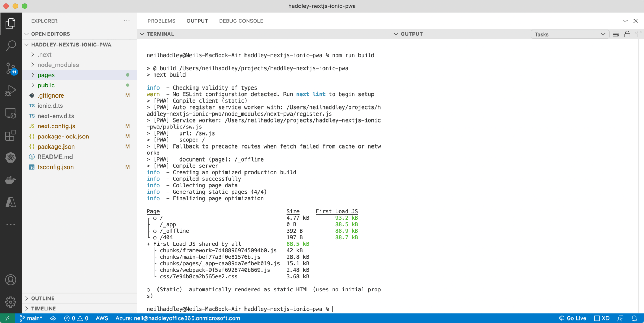Clear the Output panel contents
This screenshot has height=323, width=644.
pos(616,34)
